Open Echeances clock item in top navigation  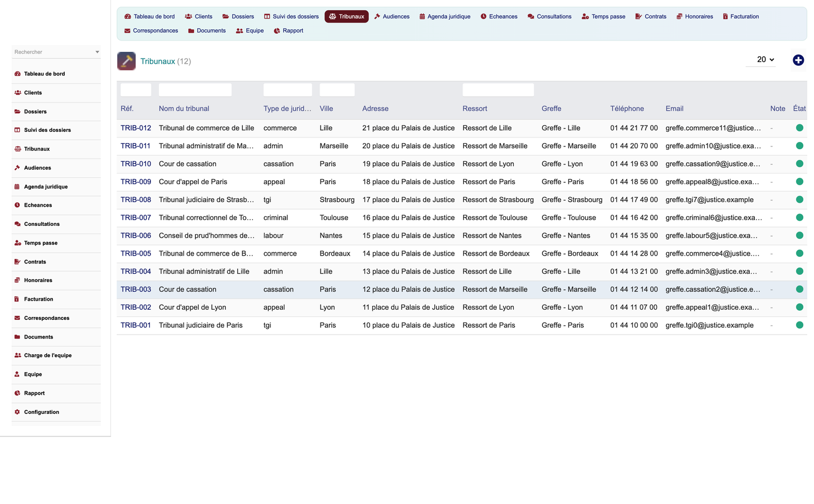(x=499, y=16)
